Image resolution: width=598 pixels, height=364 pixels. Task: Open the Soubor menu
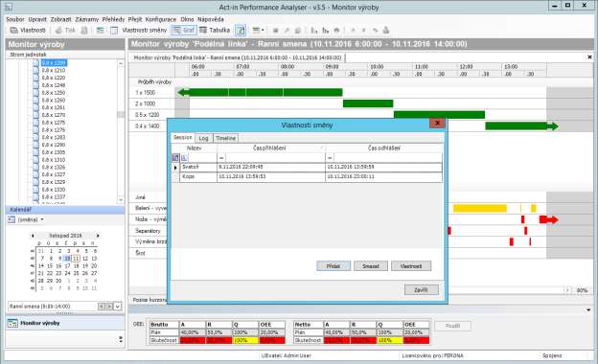point(15,19)
